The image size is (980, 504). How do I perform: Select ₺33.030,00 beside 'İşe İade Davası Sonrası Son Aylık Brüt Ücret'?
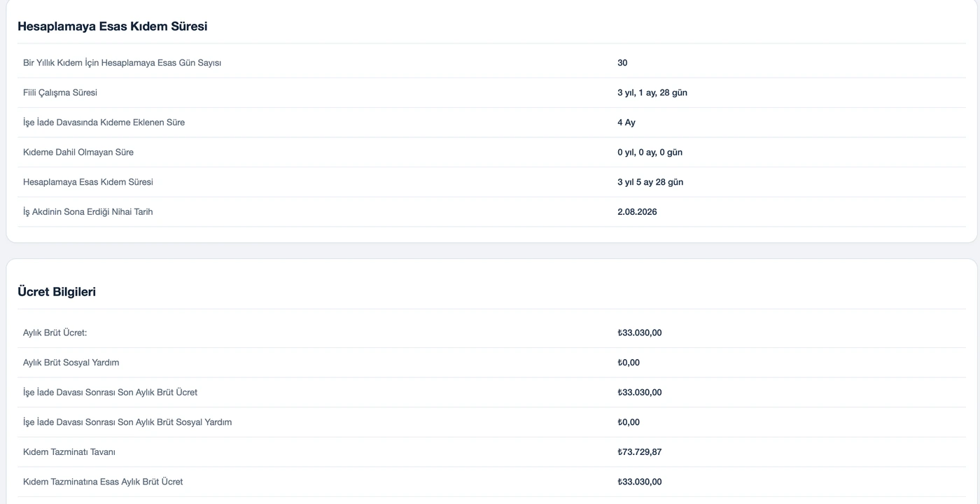640,392
